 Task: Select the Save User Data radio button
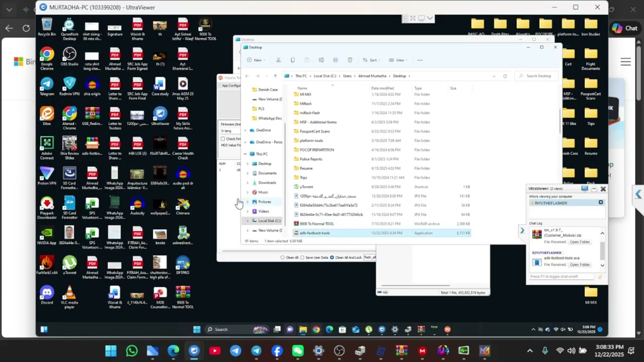302,257
